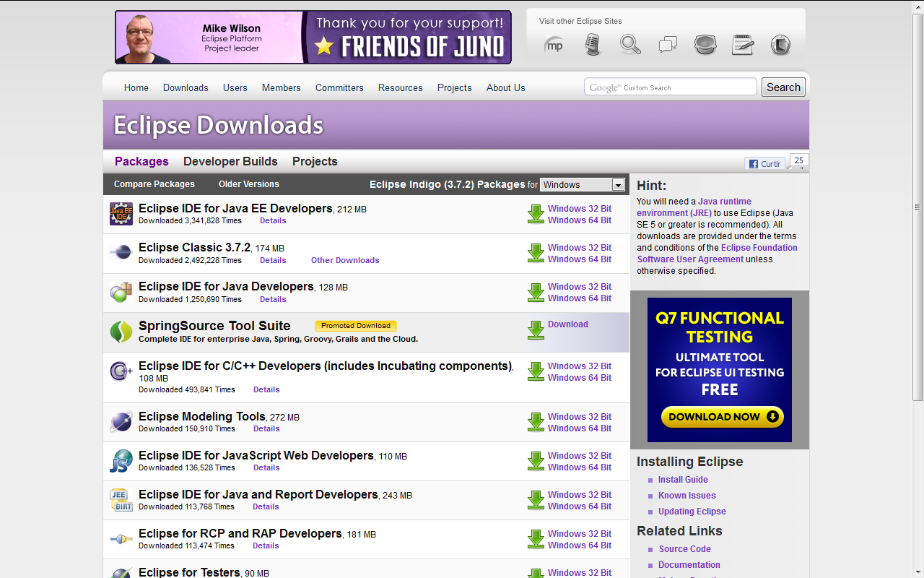The height and width of the screenshot is (578, 924).
Task: Click the Eclipse Classic package icon
Action: (x=121, y=253)
